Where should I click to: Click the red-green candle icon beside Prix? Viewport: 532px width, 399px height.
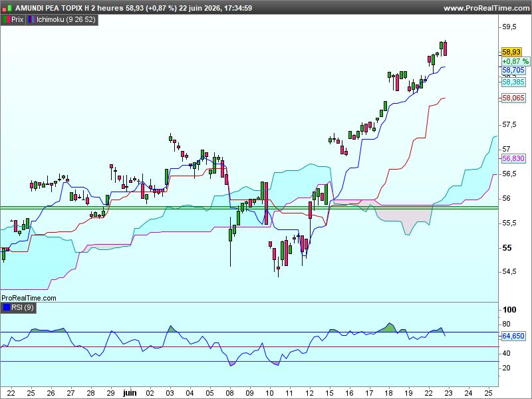click(x=6, y=20)
